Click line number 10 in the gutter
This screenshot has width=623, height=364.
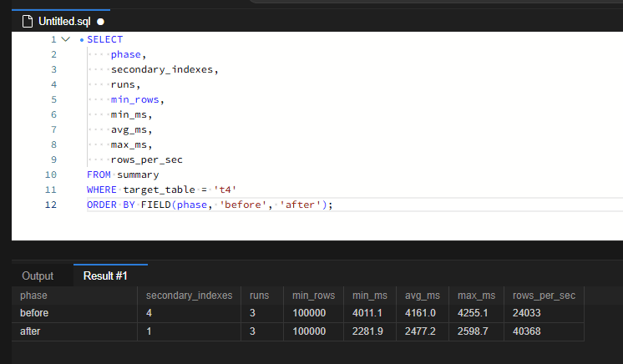click(x=51, y=174)
